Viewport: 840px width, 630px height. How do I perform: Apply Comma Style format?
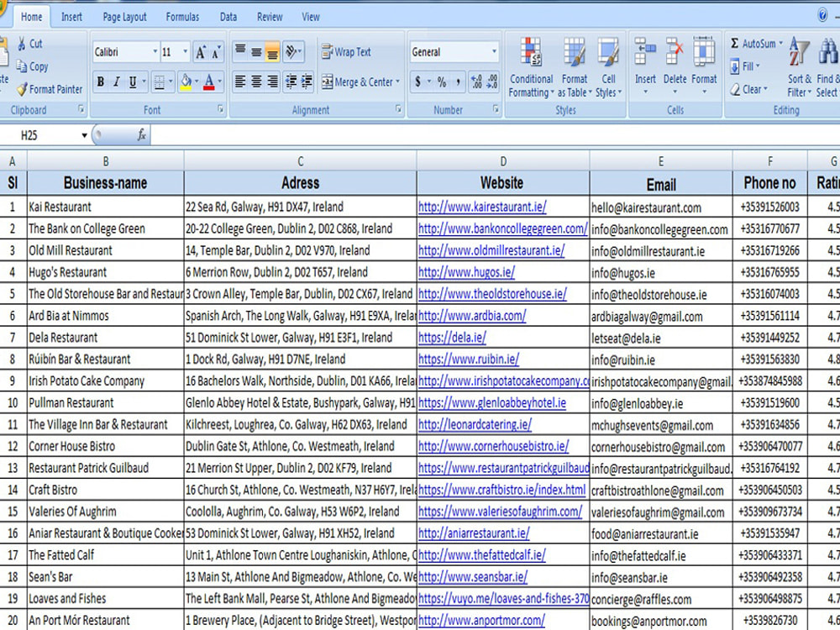(x=458, y=82)
